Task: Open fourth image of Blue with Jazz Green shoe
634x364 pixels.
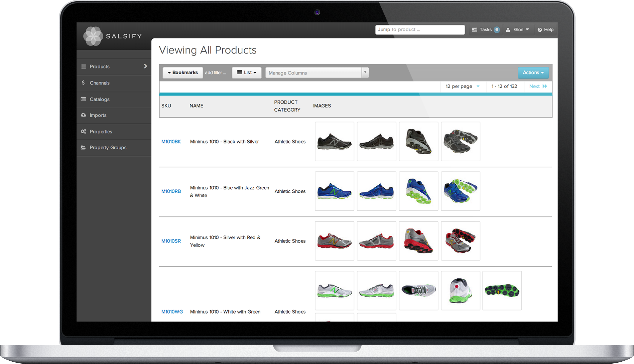Action: point(461,191)
